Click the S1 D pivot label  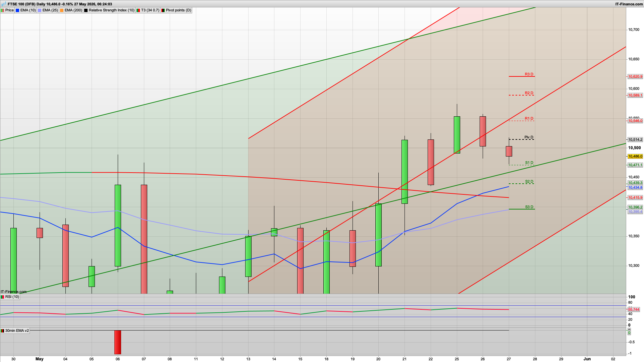[x=529, y=163]
